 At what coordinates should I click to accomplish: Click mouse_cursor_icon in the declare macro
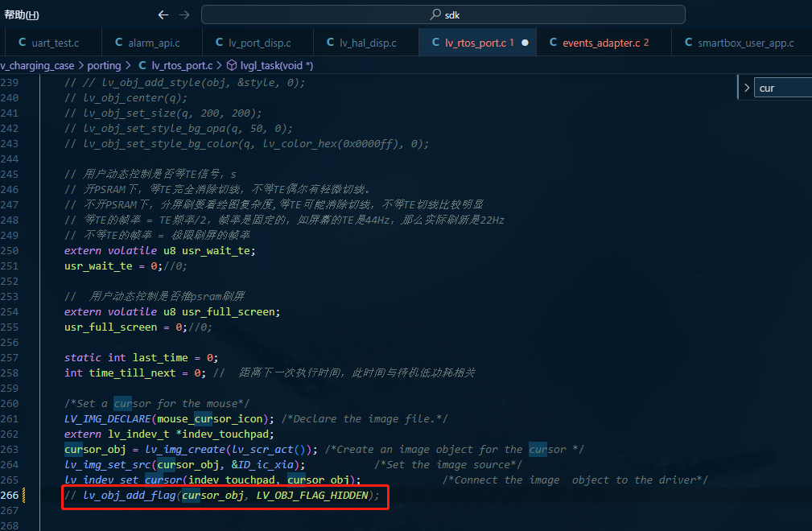point(210,418)
